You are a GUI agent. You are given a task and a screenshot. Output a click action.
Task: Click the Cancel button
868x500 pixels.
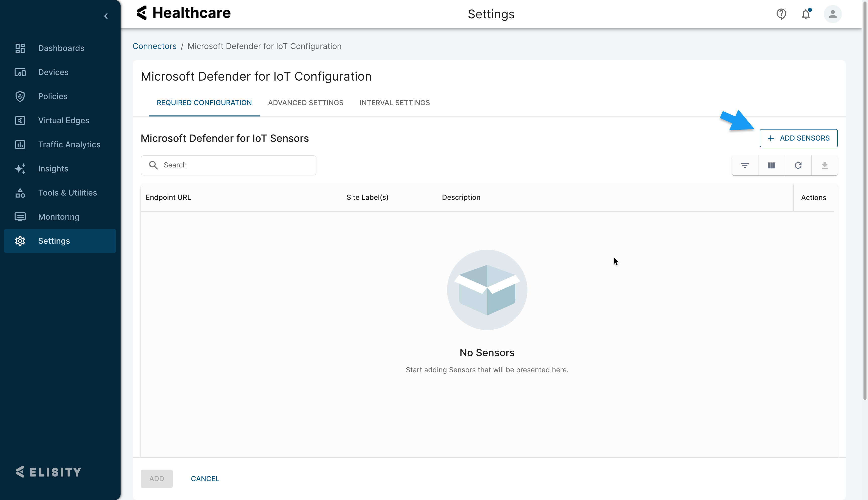pyautogui.click(x=205, y=479)
